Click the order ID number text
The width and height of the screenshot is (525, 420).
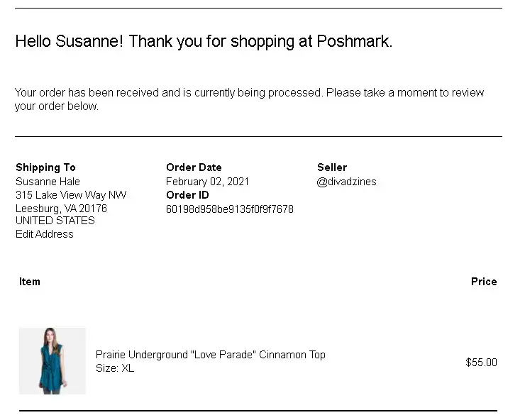[229, 209]
